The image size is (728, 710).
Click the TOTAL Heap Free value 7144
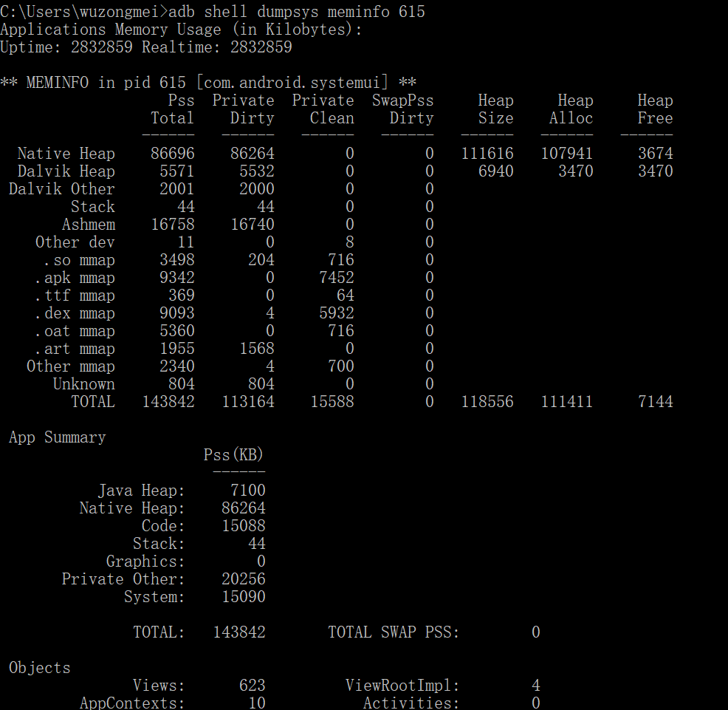click(x=655, y=401)
